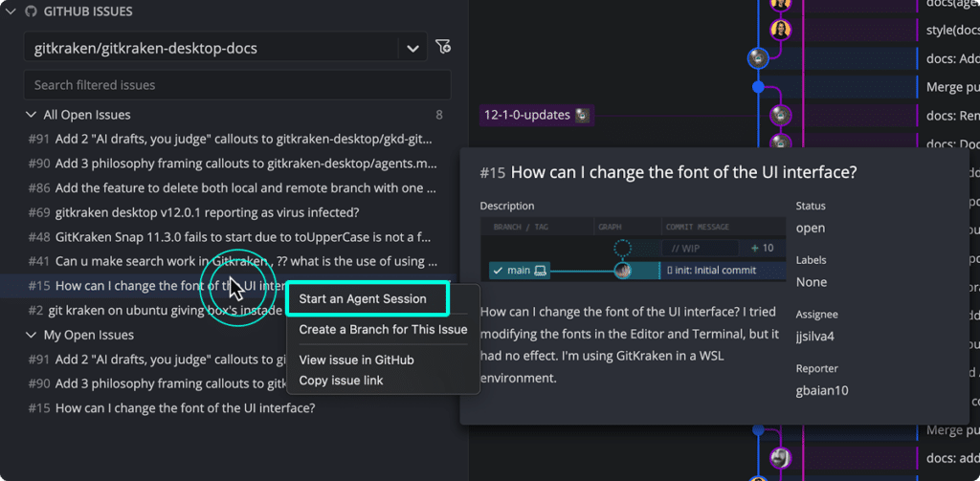Click the checkmark icon on main branch tag

[498, 271]
